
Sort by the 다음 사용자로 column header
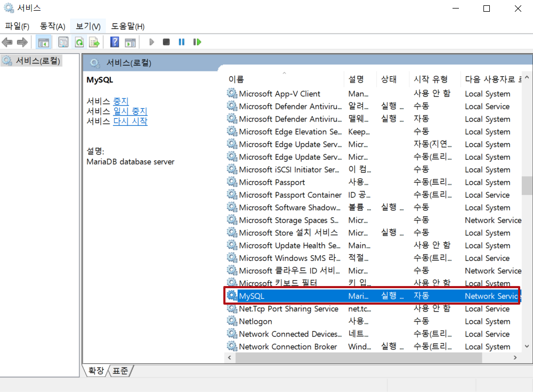[491, 79]
